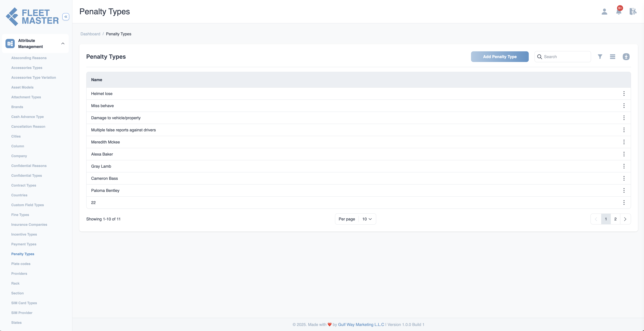This screenshot has width=644, height=331.
Task: Click the search magnifier icon
Action: [540, 57]
